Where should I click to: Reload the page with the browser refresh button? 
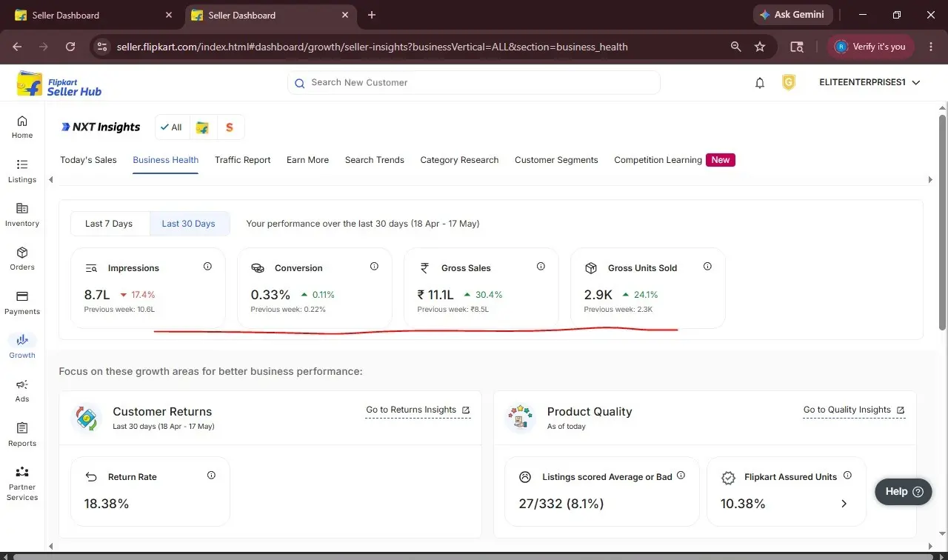pos(70,47)
